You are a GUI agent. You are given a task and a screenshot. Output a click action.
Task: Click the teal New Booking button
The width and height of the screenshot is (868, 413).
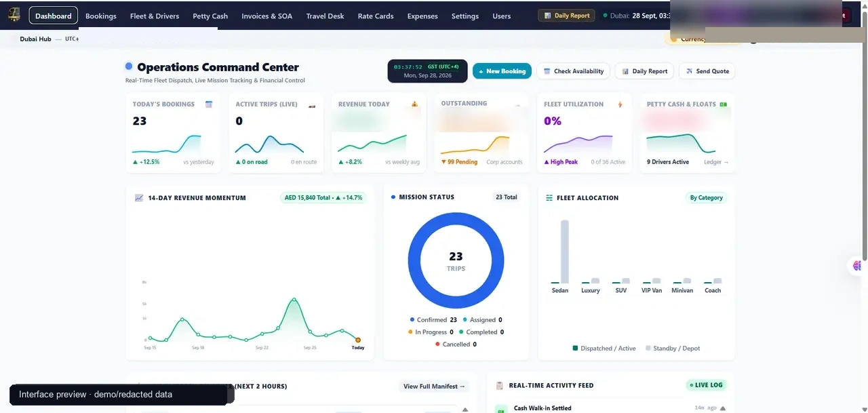pyautogui.click(x=502, y=71)
